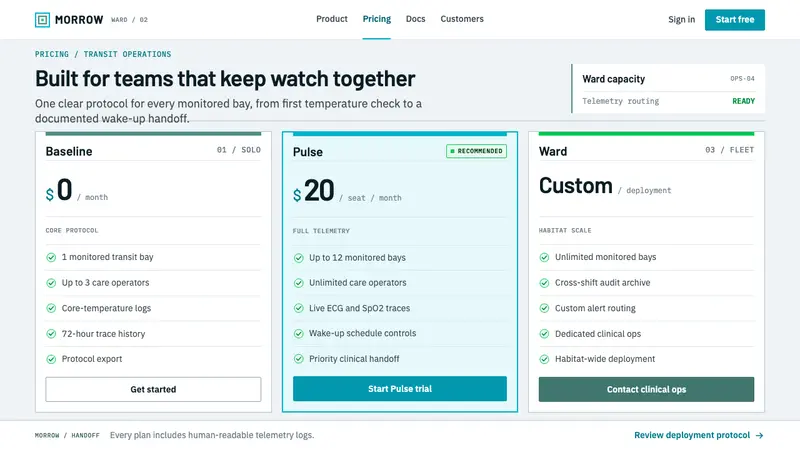Screen dimensions: 800x450
Task: Click the Sign in link
Action: (682, 19)
